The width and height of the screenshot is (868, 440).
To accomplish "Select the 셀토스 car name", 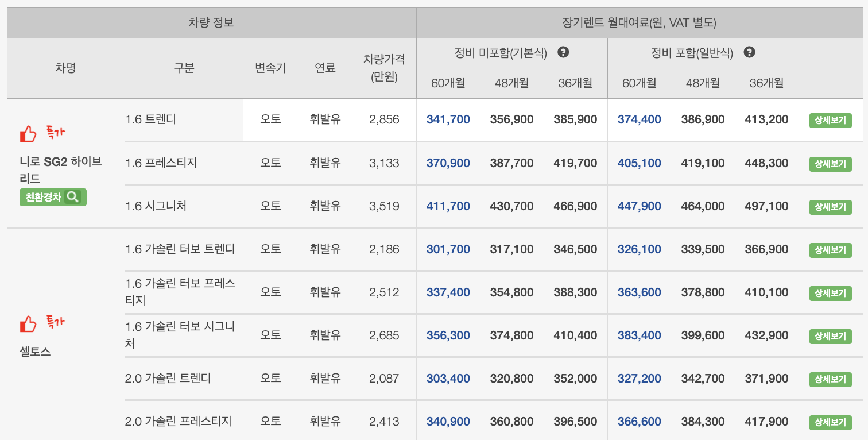I will click(x=35, y=352).
